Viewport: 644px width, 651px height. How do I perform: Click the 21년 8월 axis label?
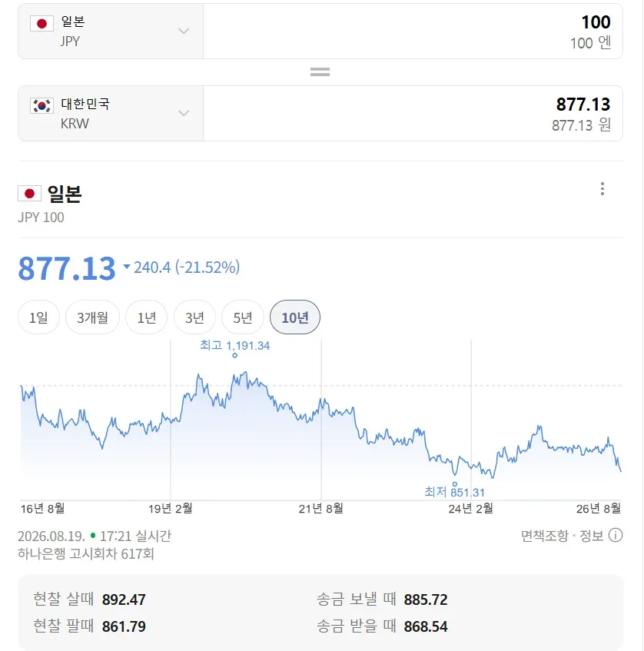(320, 508)
